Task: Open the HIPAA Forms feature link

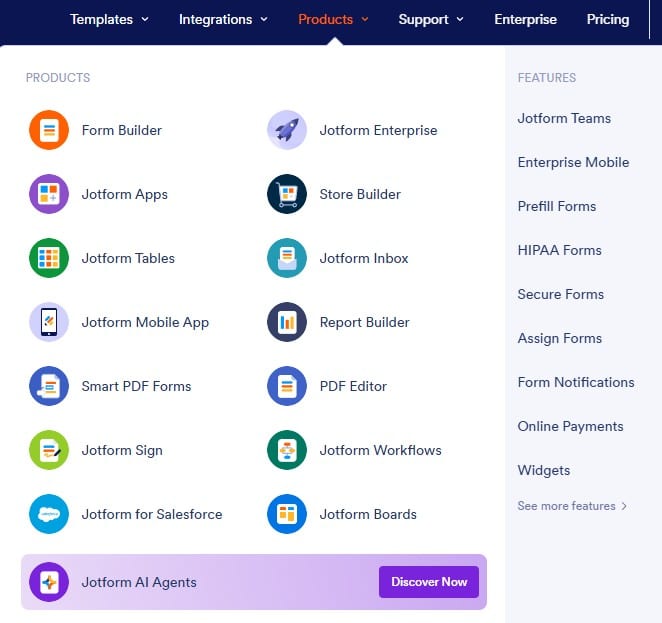Action: (559, 250)
